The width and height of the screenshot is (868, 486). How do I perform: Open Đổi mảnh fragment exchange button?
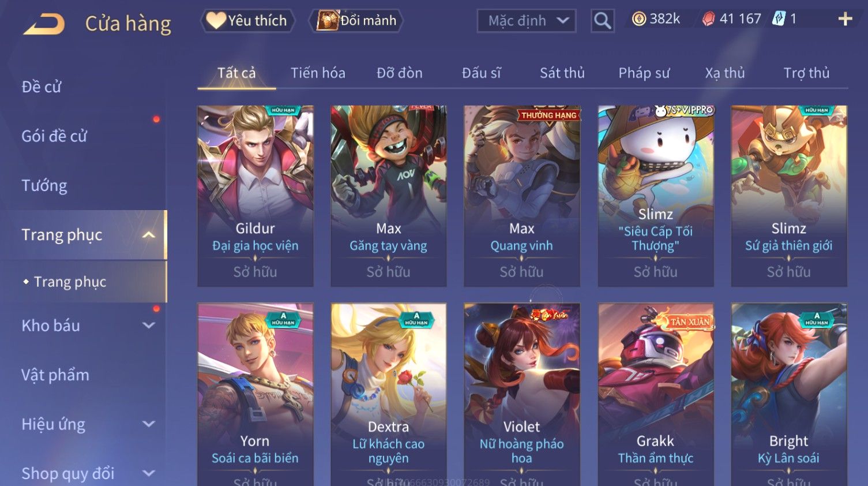pyautogui.click(x=357, y=21)
